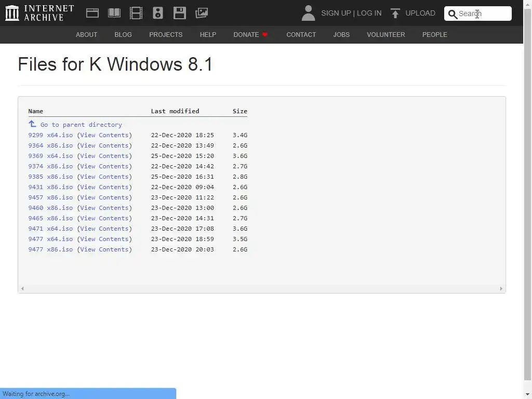Click the user avatar icon

tap(308, 13)
